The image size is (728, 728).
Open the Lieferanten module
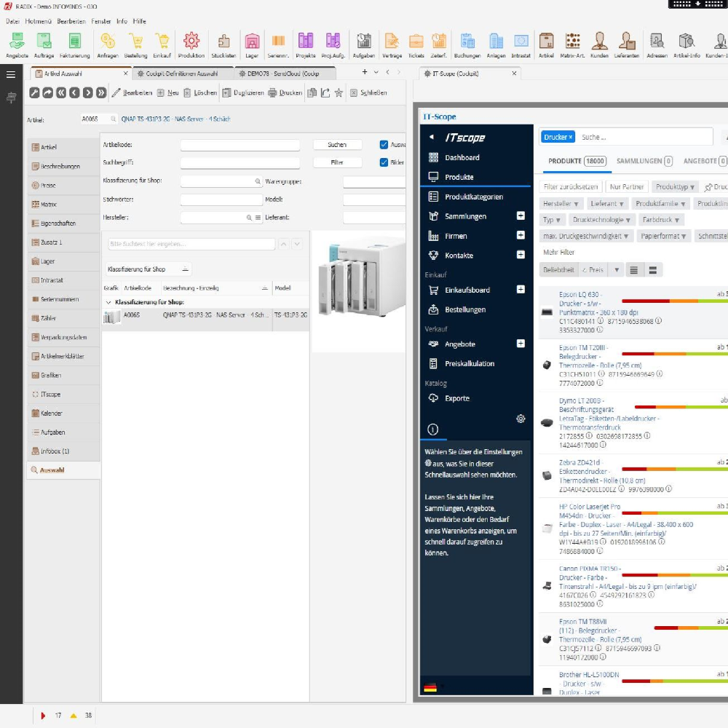[x=627, y=45]
